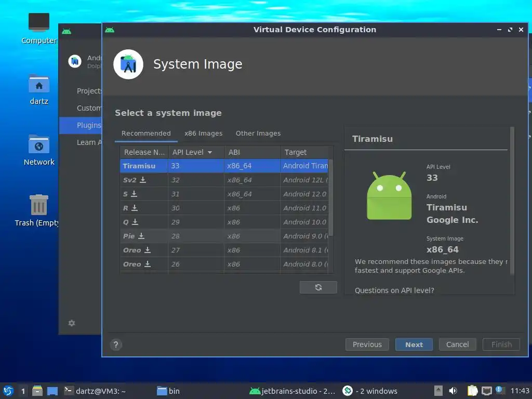Sort by API Level dropdown arrow
Screen dimensions: 532x399
click(210, 152)
